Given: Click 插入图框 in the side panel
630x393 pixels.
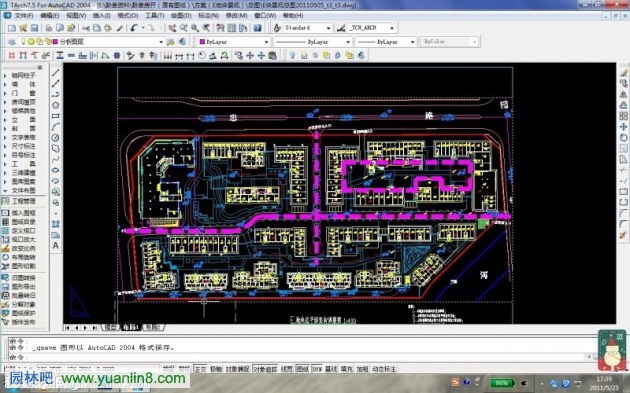Looking at the screenshot, I should coord(23,213).
